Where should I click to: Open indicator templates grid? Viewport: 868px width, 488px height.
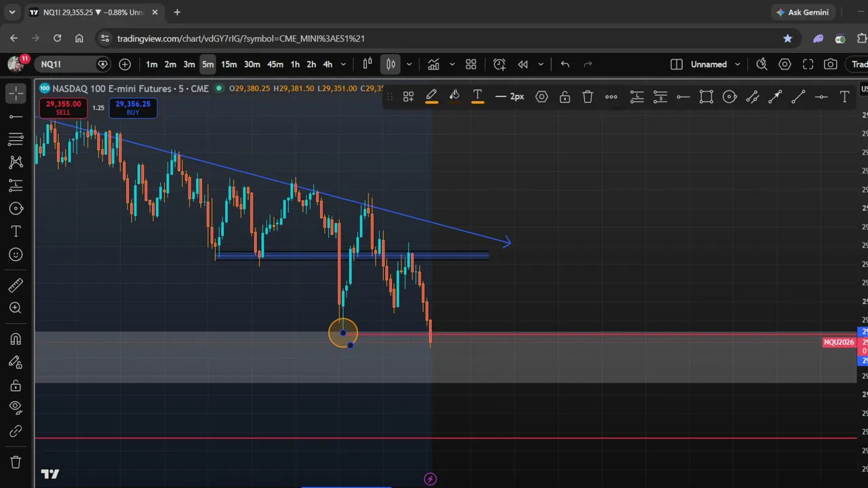pyautogui.click(x=471, y=64)
